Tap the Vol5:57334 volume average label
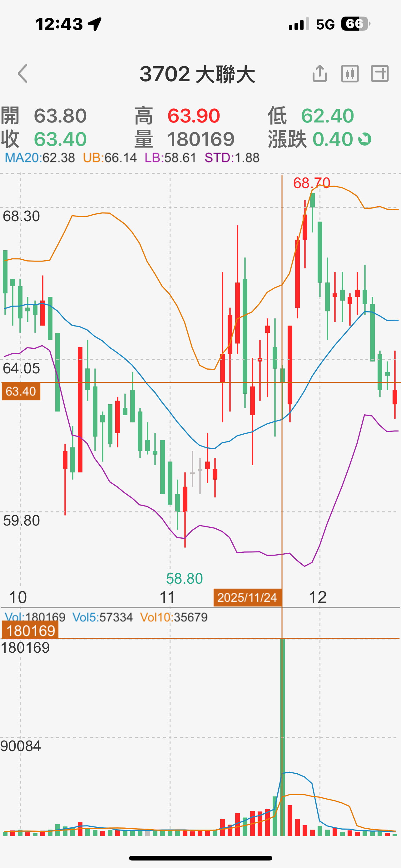The image size is (401, 868). (x=103, y=617)
